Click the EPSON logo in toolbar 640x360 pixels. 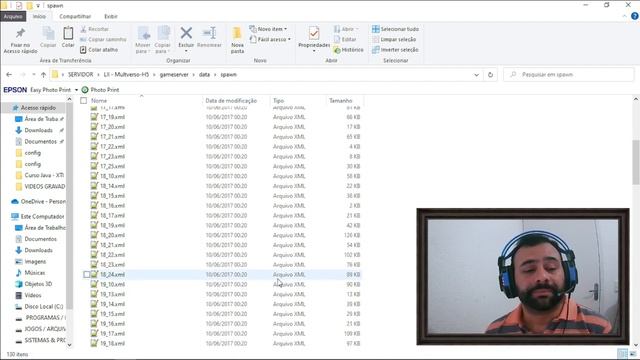point(15,90)
